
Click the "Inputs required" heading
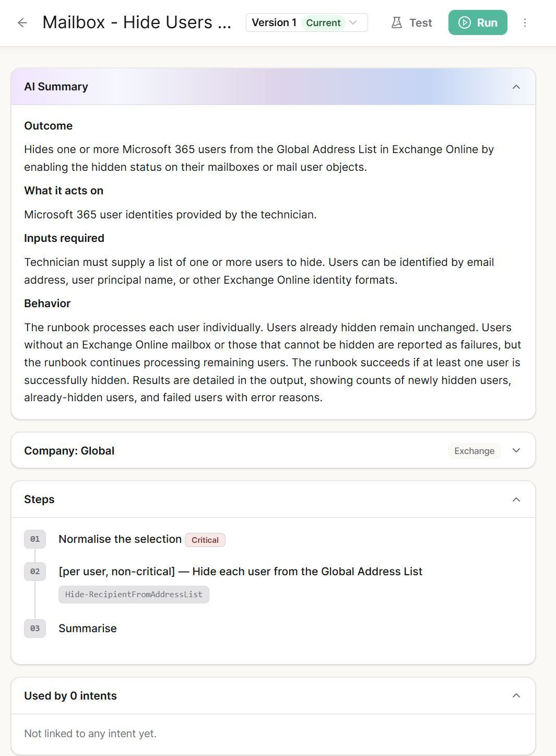64,238
